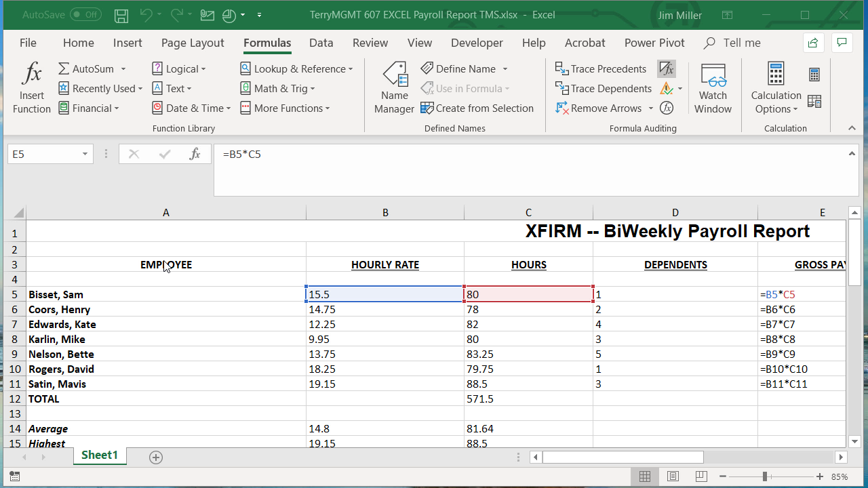This screenshot has height=488, width=868.
Task: Click Trace Precedents
Action: [x=601, y=69]
